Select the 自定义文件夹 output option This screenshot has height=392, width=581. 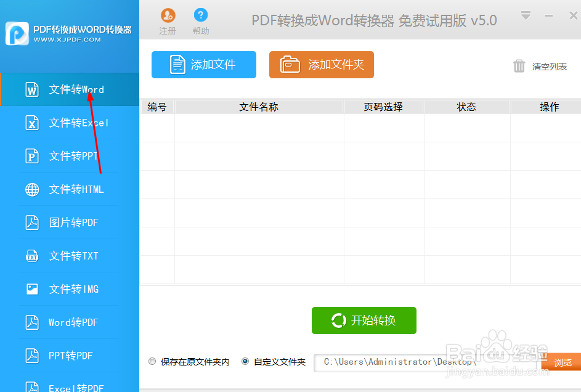tap(245, 361)
